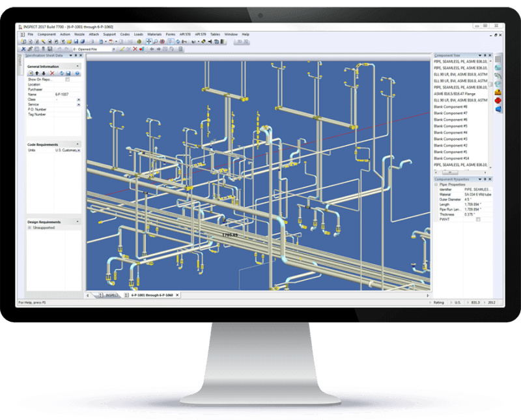
Task: Collapse the General Information section
Action: pos(77,66)
